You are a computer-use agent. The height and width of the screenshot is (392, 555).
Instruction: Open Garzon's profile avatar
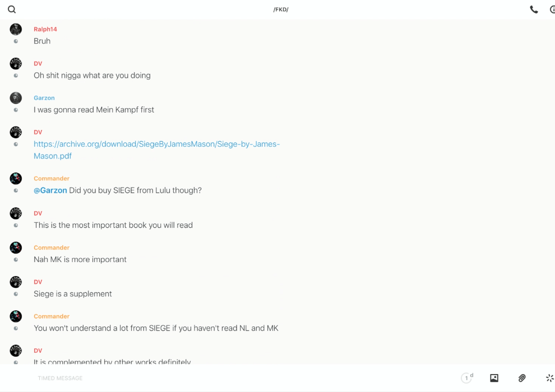pos(16,98)
